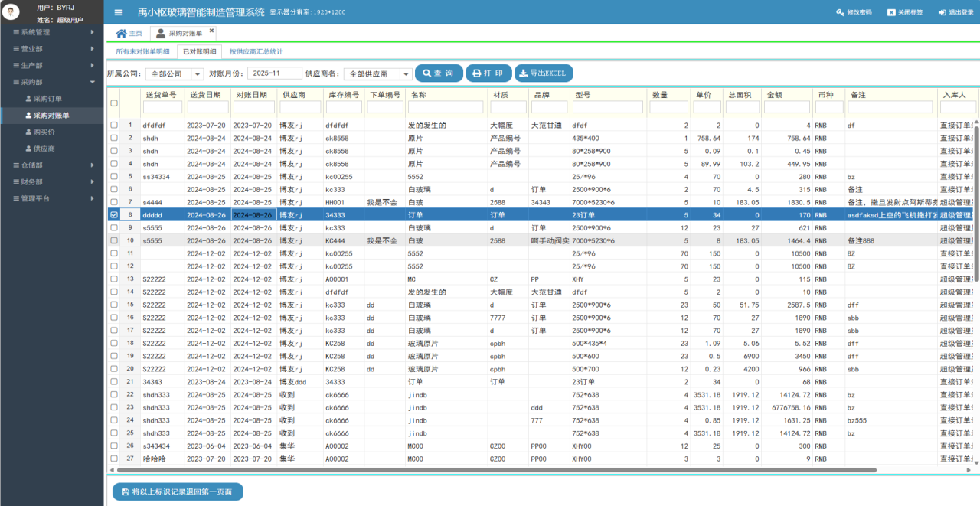
Task: Switch to 所有未对账单明细 tab
Action: pyautogui.click(x=142, y=51)
